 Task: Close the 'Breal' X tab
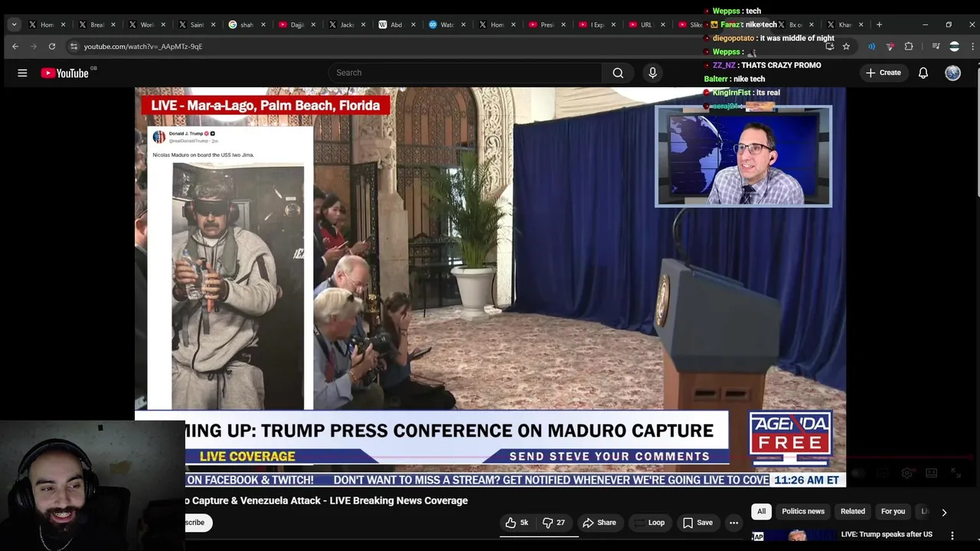pyautogui.click(x=113, y=24)
